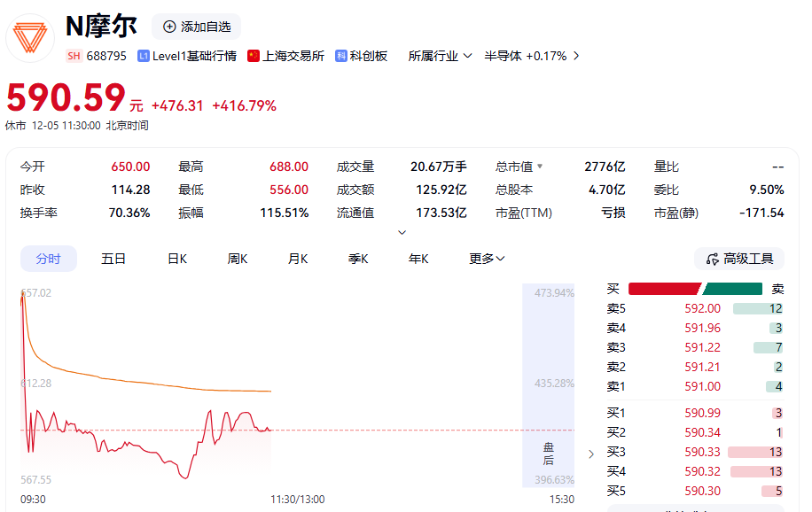
Task: Click the 高级工具 tool icon
Action: click(711, 259)
